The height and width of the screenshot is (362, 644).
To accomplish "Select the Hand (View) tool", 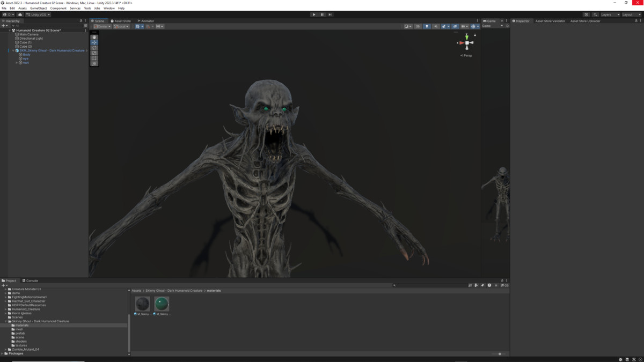I will pyautogui.click(x=94, y=37).
